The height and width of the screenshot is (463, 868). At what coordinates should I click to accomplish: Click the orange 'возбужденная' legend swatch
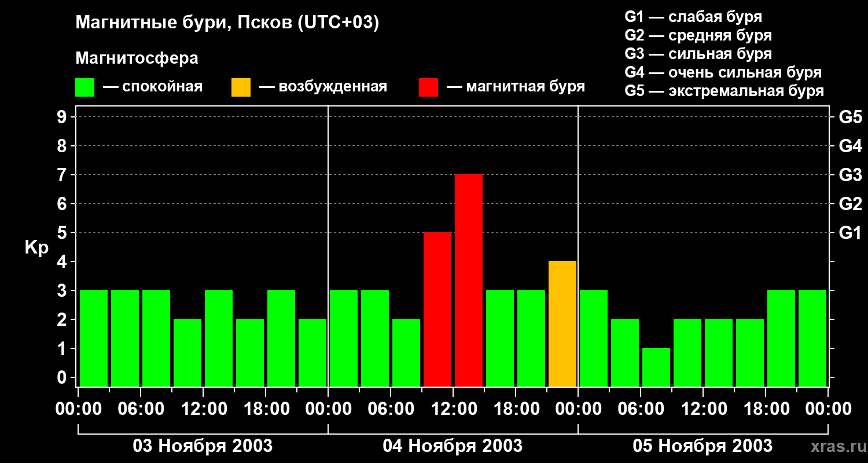241,87
